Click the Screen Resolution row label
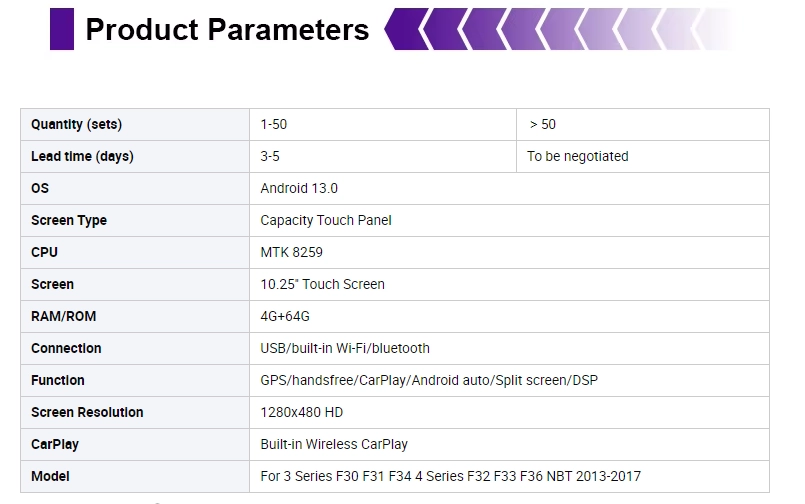The width and height of the screenshot is (805, 504). pyautogui.click(x=87, y=413)
